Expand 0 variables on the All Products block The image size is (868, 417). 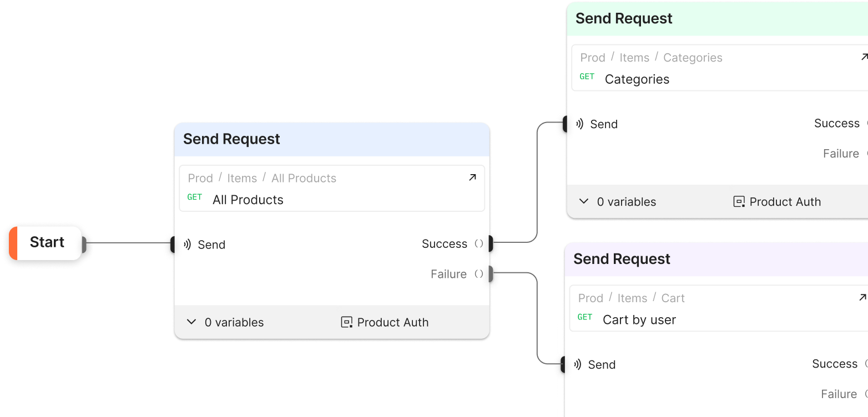point(234,322)
